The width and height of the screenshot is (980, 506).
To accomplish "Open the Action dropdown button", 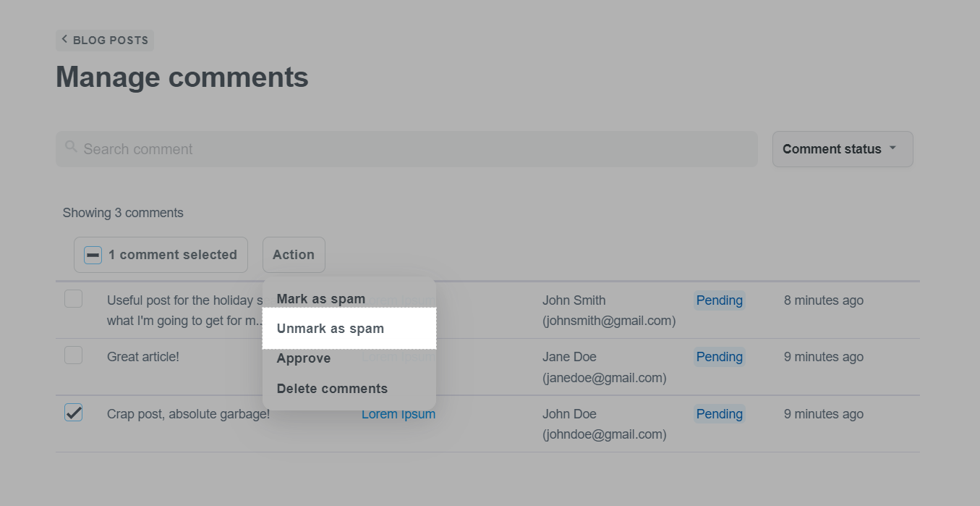I will point(294,255).
